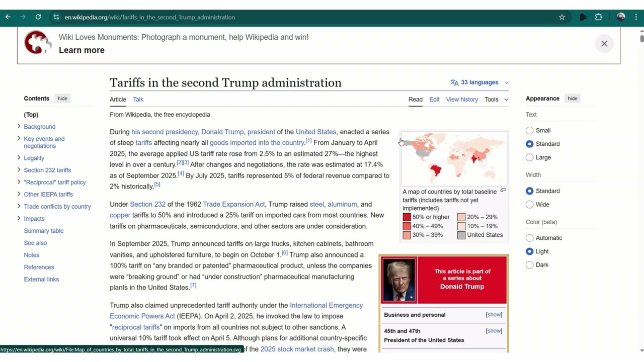Open the browser extensions puzzle icon
Image resolution: width=644 pixels, height=362 pixels.
[599, 17]
